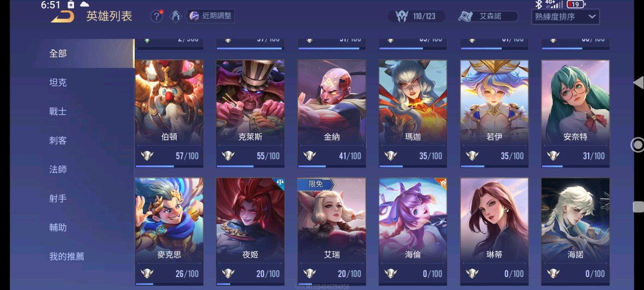Tap the Android home circle on the right edge

point(637,144)
